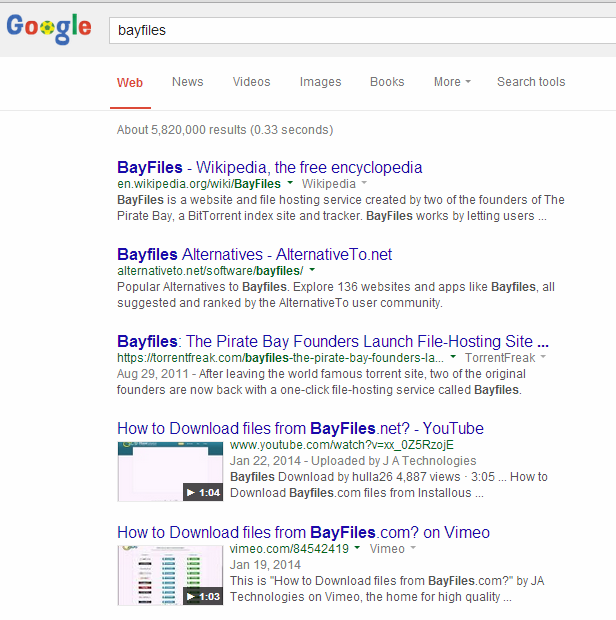Expand green arrow next to en.wikipedia.org URL
616x620 pixels.
click(290, 183)
